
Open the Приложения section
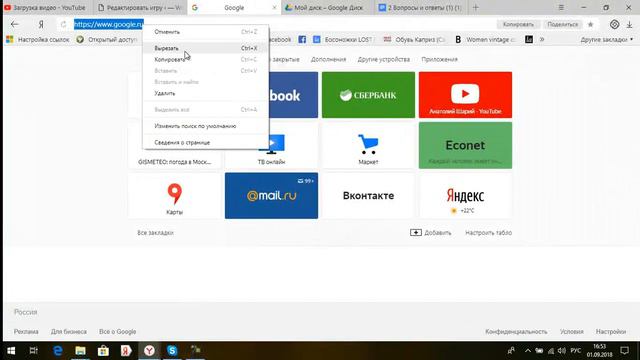pyautogui.click(x=439, y=60)
